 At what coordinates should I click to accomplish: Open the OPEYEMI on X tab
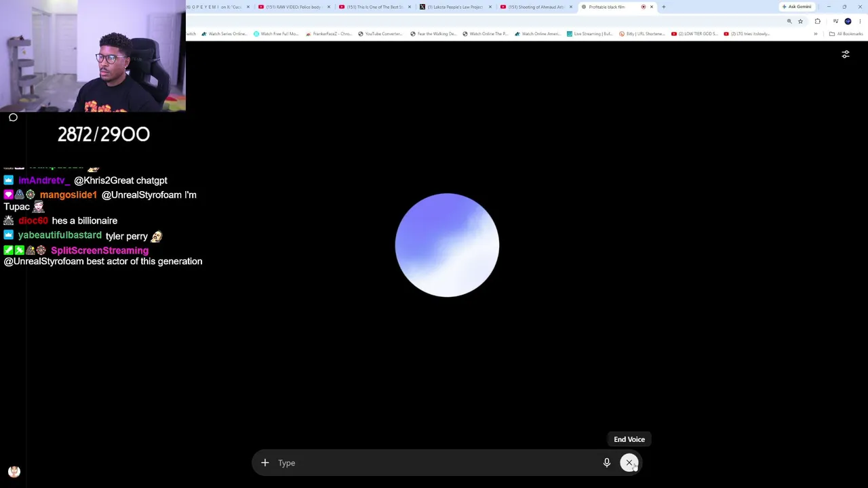point(216,7)
